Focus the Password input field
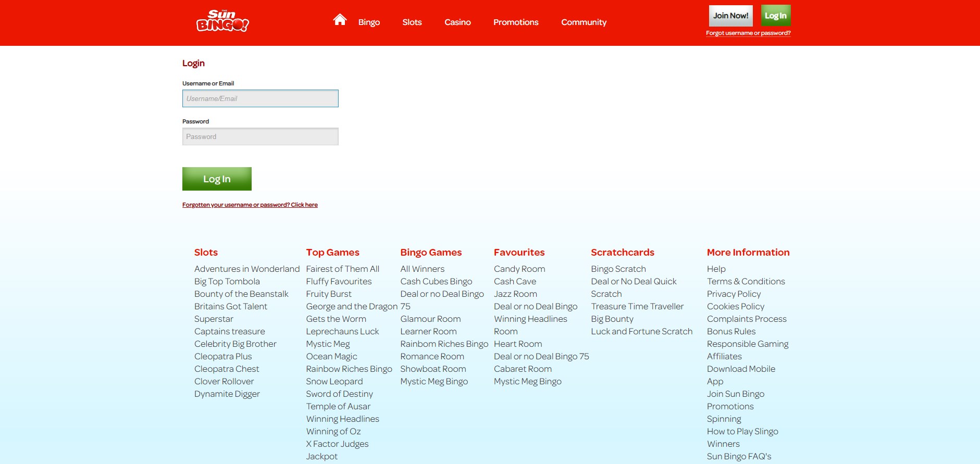This screenshot has width=980, height=464. tap(260, 136)
